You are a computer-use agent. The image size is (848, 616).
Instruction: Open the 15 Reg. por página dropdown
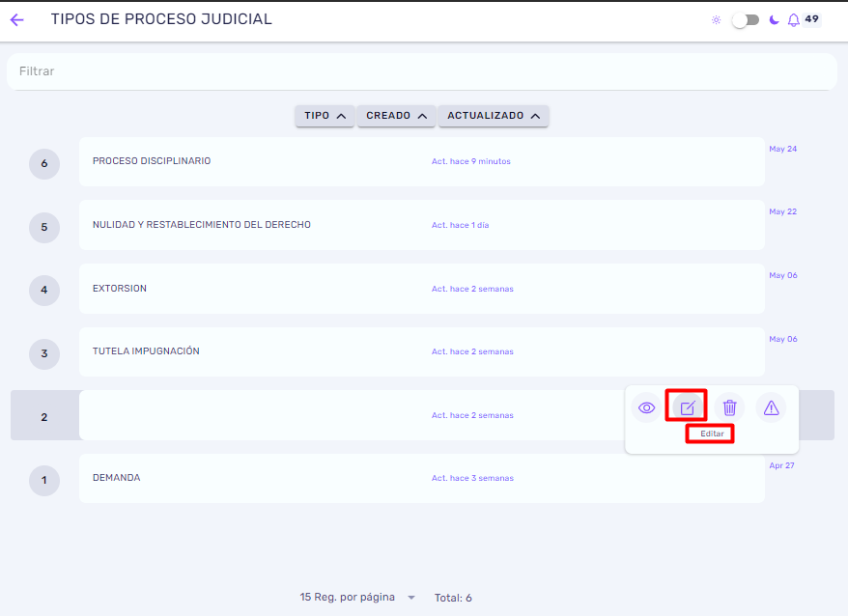tap(357, 597)
